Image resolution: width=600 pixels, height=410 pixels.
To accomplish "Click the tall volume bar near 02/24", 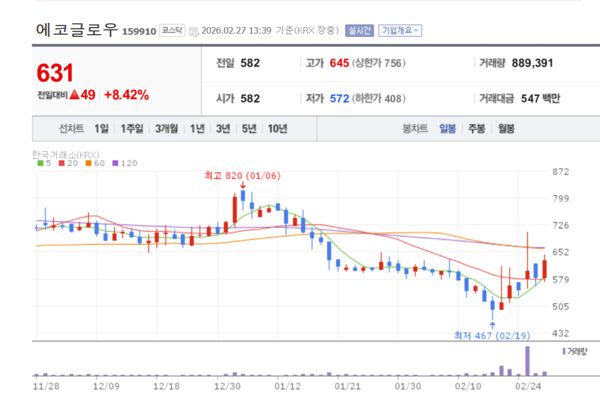I will [x=527, y=360].
